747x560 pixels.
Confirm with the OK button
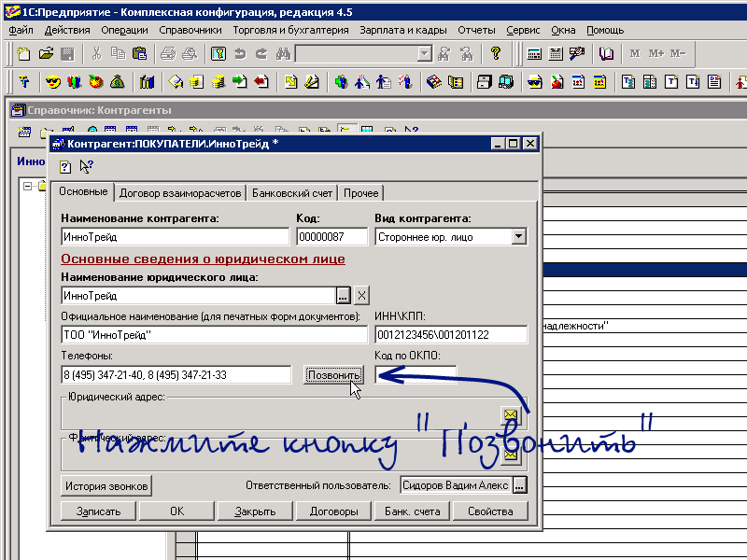click(176, 511)
